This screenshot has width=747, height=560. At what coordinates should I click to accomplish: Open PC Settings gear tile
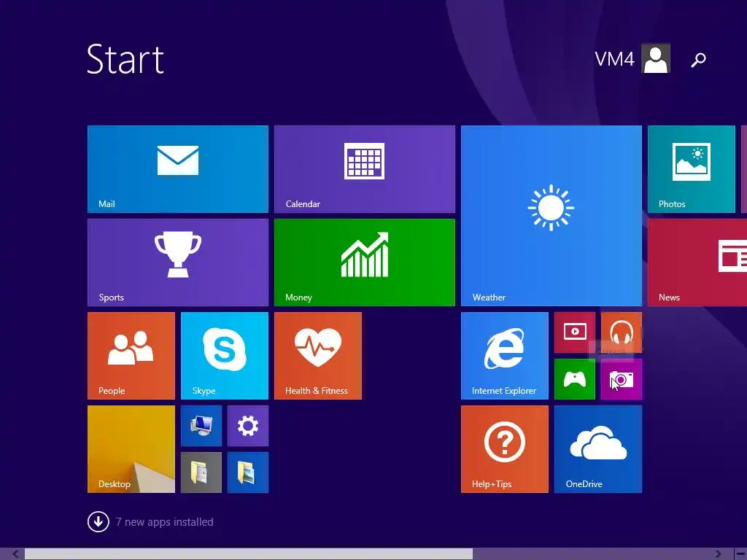pyautogui.click(x=248, y=426)
